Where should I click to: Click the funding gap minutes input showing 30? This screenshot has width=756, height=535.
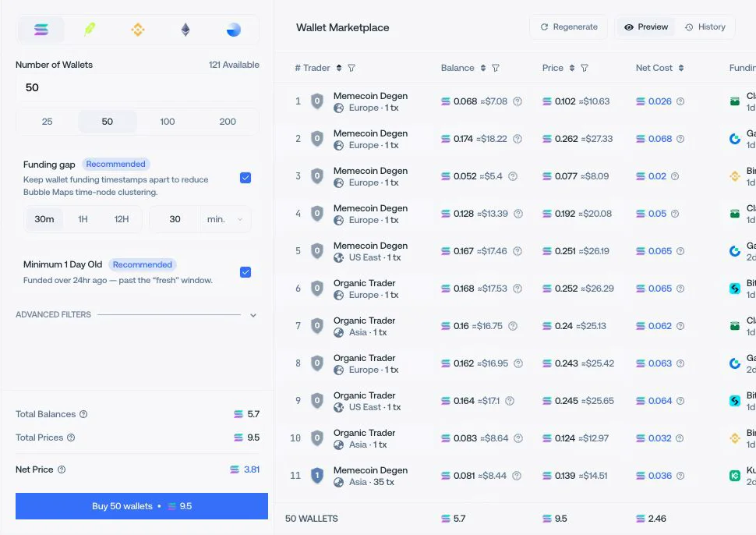pos(175,219)
